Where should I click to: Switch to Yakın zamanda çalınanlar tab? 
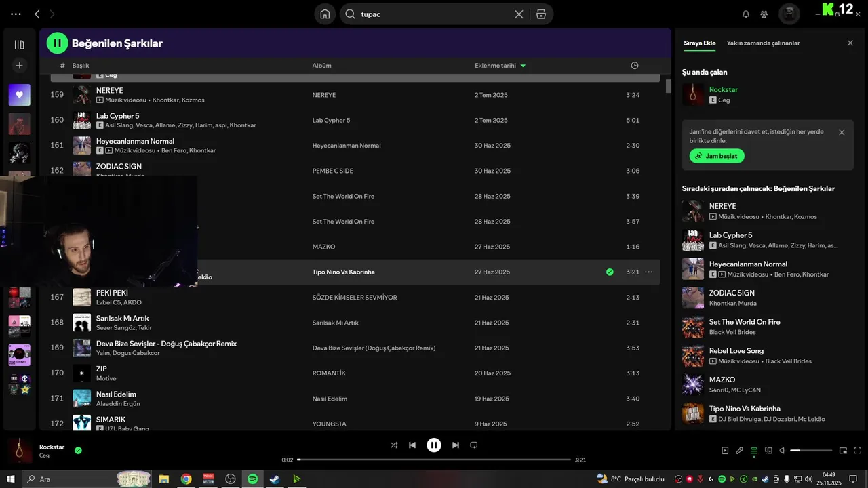(x=763, y=43)
